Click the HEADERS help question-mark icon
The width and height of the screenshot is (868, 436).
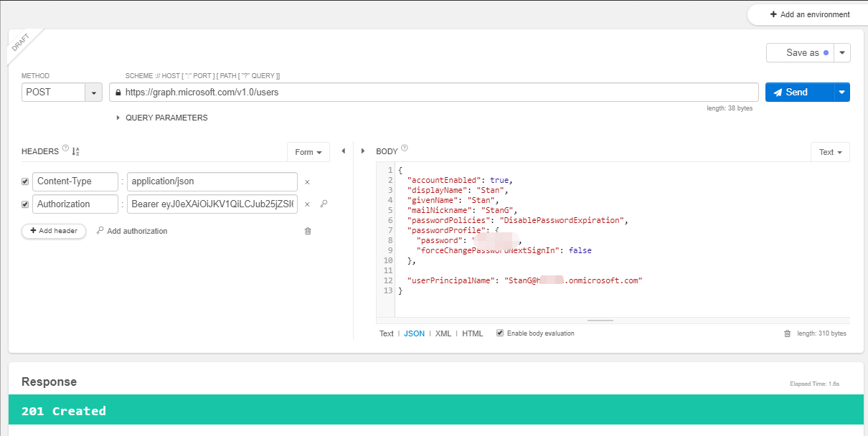[66, 149]
